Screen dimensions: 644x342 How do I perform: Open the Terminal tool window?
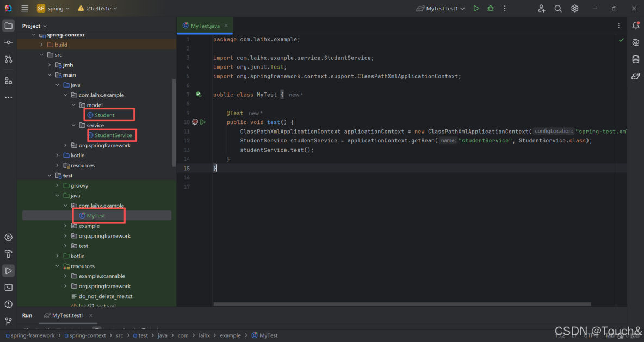[8, 287]
